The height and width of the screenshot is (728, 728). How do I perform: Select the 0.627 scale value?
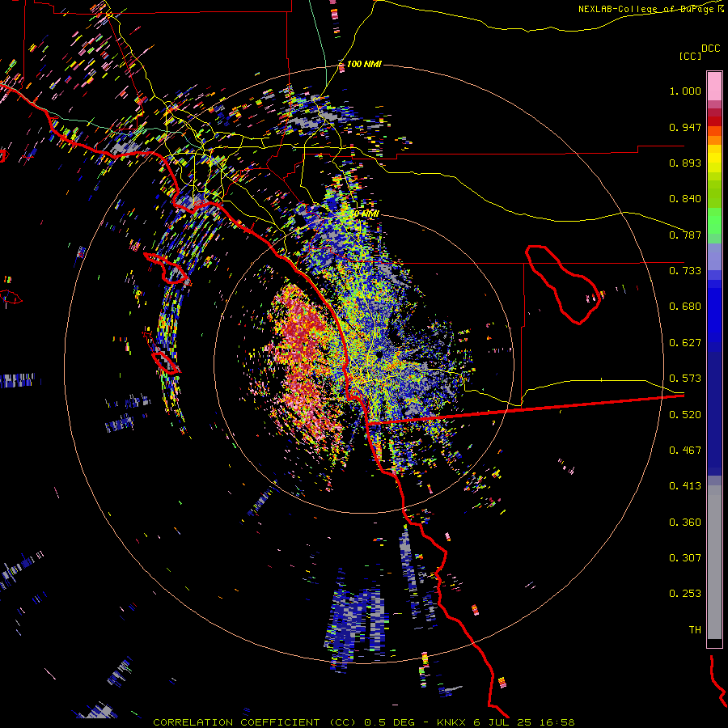coord(685,343)
